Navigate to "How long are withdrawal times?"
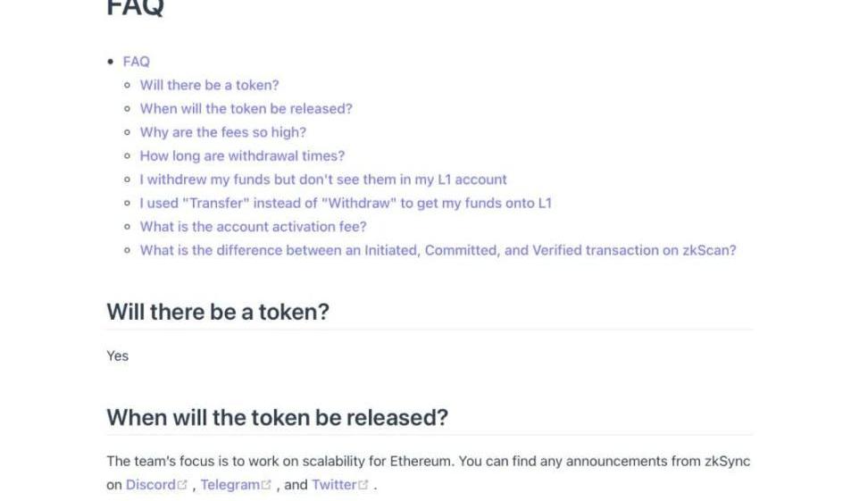The image size is (868, 501). [242, 155]
